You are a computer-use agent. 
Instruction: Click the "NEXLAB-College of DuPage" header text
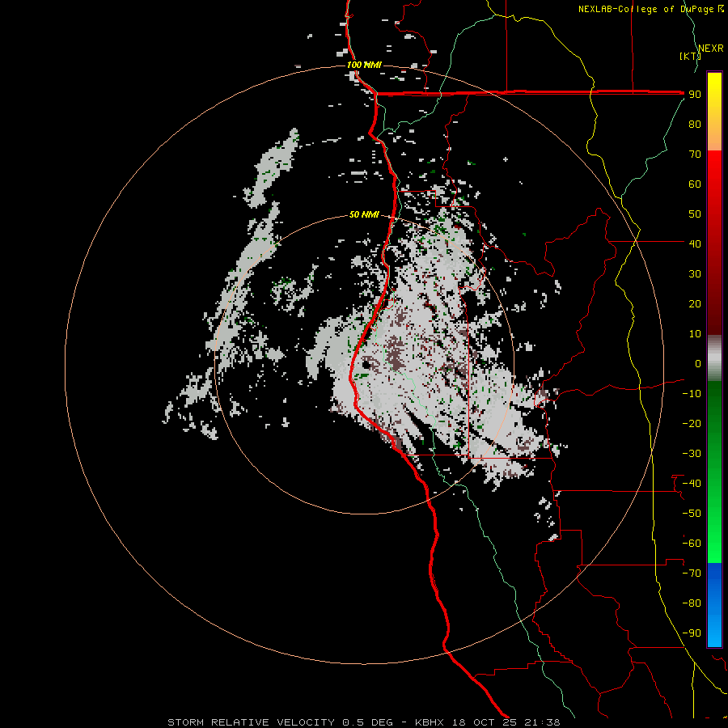click(x=645, y=9)
